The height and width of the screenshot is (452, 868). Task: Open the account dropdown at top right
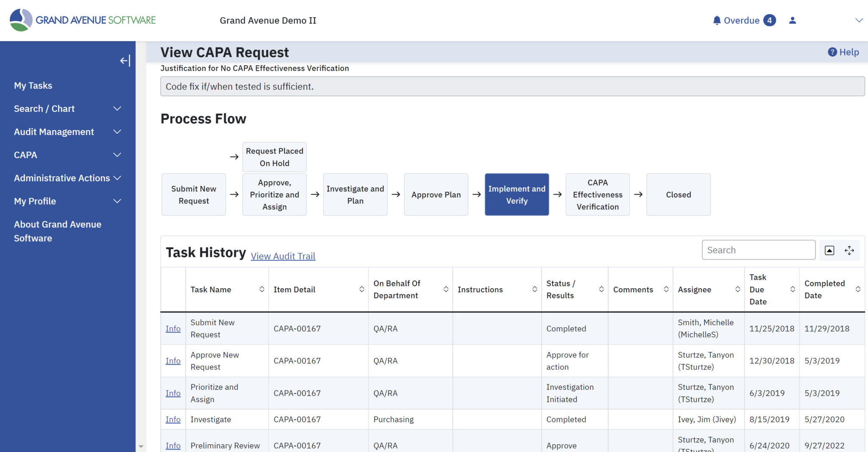[x=860, y=20]
